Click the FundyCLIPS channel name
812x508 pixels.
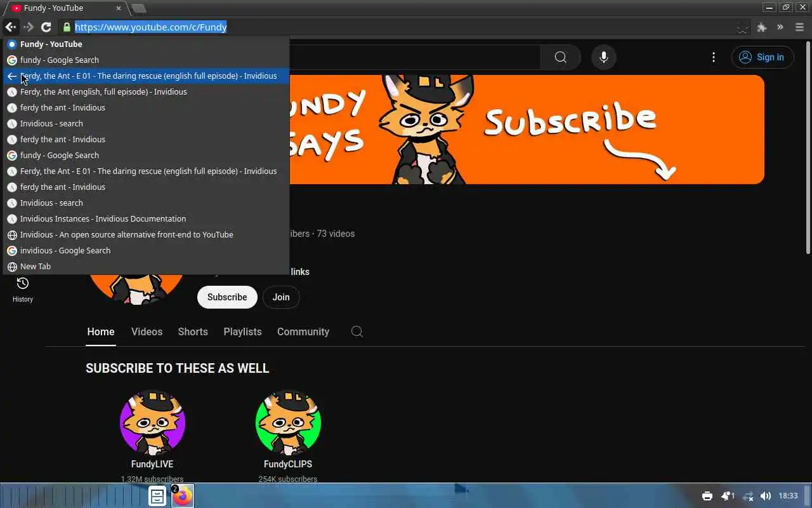(288, 464)
